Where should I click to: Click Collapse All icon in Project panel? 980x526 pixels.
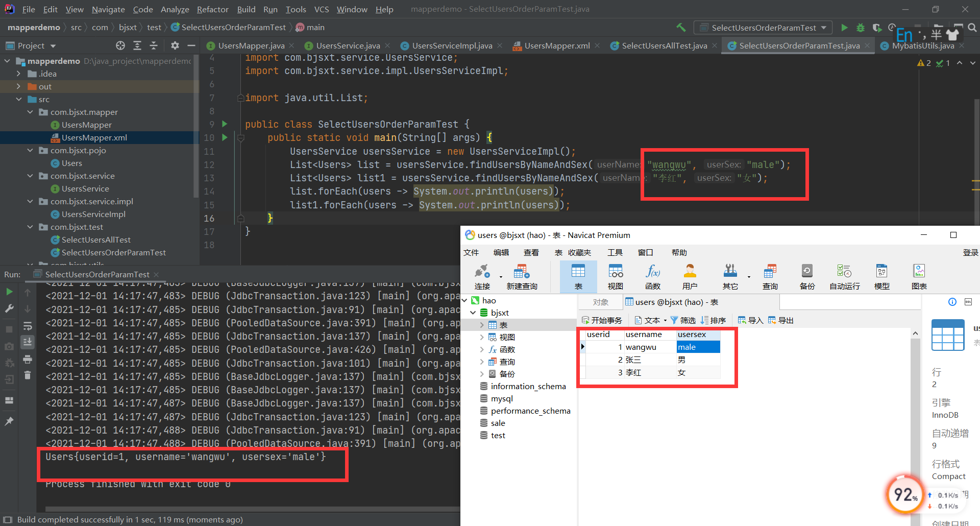154,45
